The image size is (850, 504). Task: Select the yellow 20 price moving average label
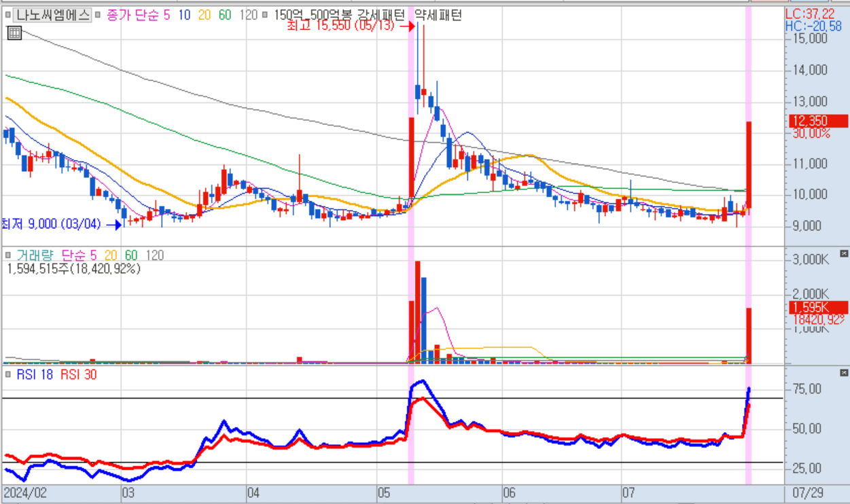(x=204, y=15)
